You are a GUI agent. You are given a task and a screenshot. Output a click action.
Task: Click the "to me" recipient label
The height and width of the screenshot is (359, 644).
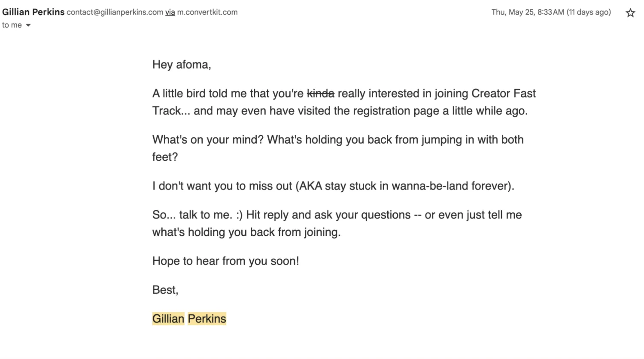click(12, 25)
